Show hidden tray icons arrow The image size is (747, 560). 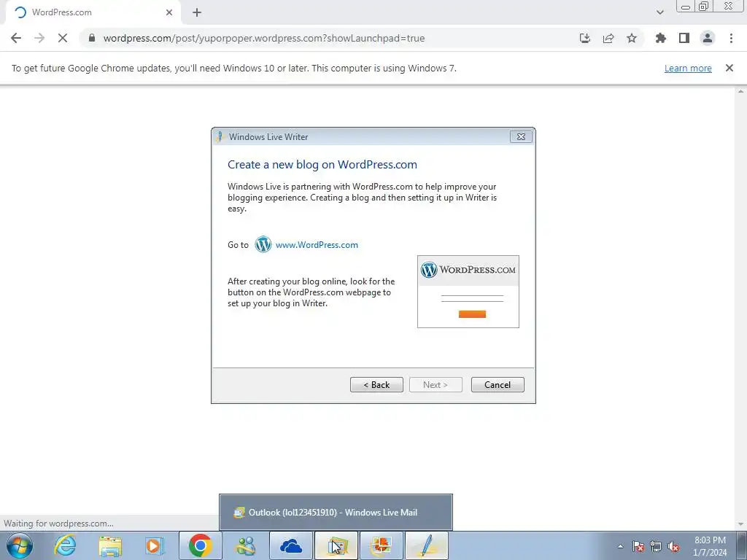(620, 547)
